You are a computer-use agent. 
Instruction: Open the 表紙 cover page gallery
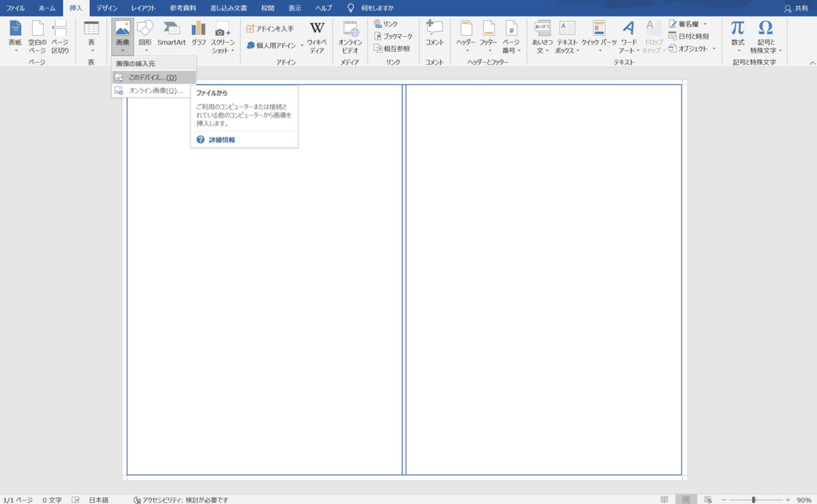coord(15,37)
